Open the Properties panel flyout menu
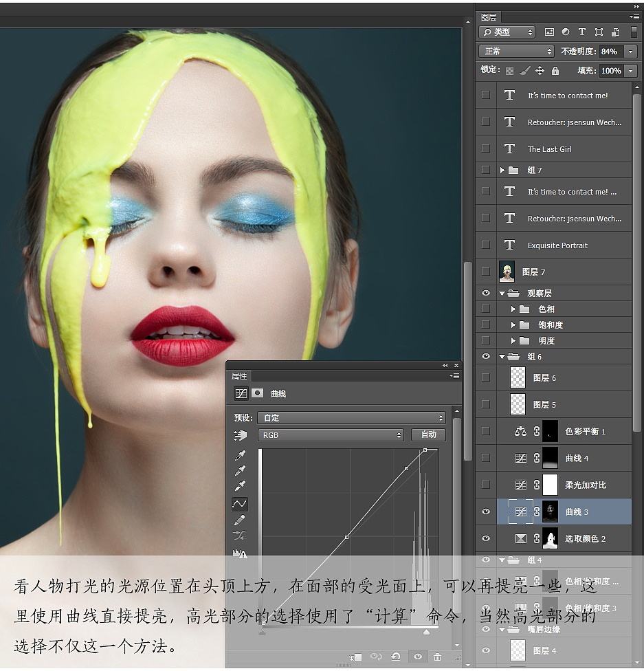The width and height of the screenshot is (644, 671). point(454,376)
